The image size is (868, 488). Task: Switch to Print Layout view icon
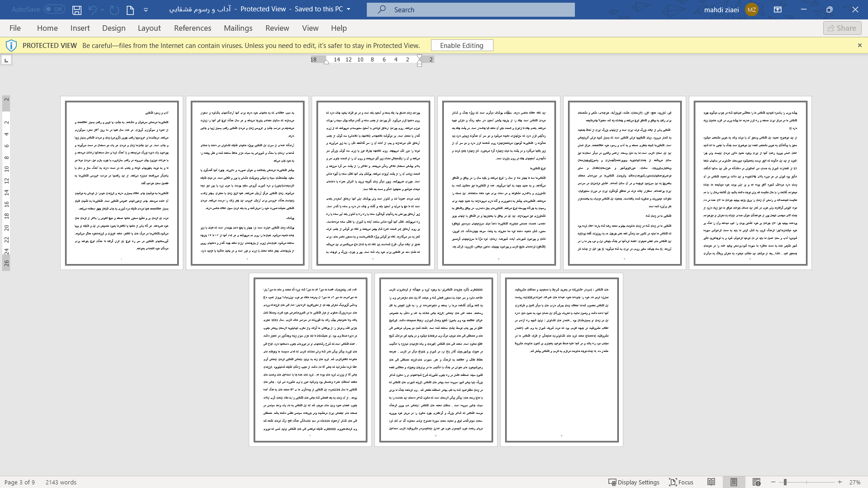[734, 482]
